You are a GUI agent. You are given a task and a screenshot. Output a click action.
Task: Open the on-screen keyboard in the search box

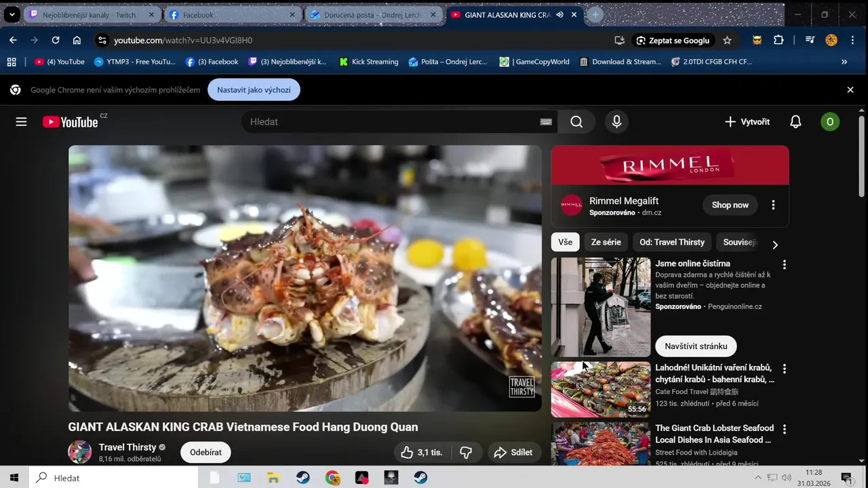click(546, 122)
